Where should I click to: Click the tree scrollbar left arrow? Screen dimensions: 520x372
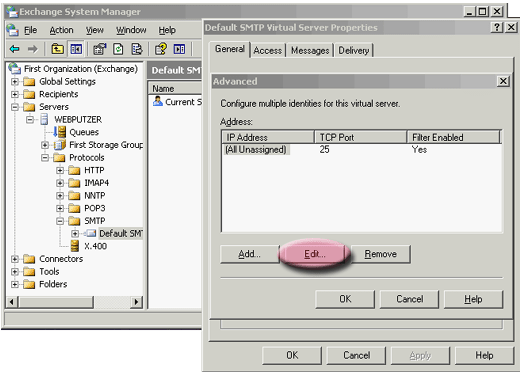(12, 302)
